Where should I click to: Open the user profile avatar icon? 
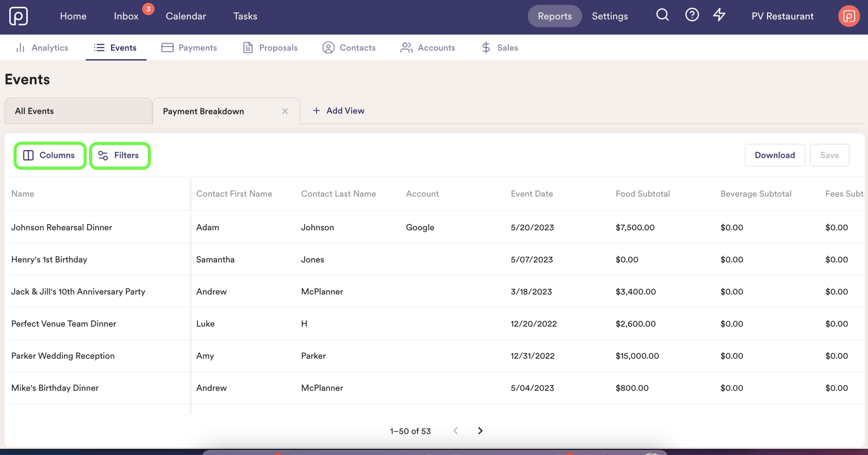coord(848,16)
